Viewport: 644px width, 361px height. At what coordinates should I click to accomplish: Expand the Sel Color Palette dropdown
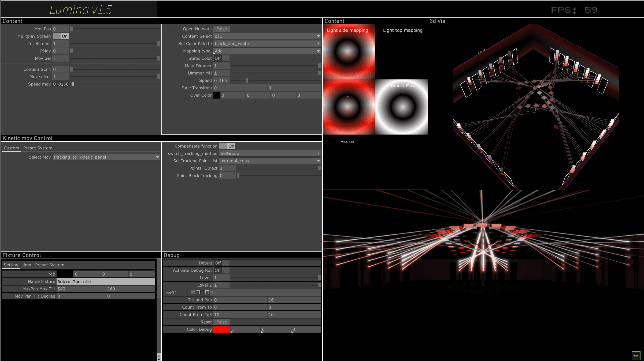(267, 44)
